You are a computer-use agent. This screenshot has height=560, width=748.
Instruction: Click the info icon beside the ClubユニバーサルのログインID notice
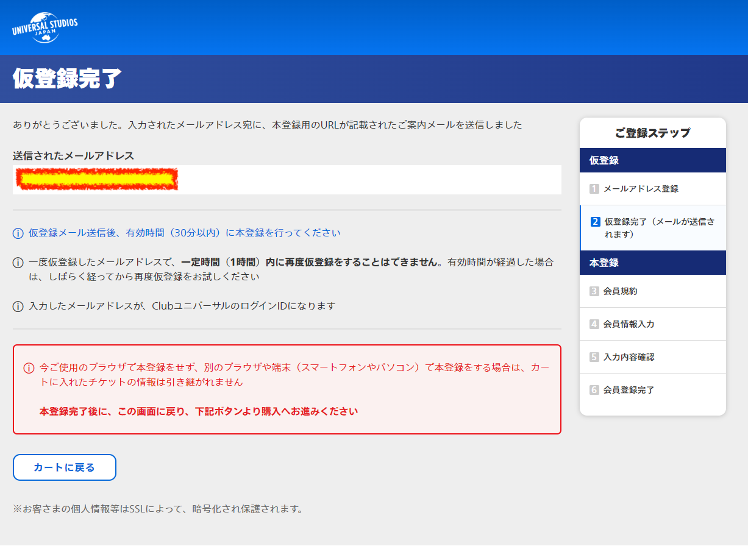tap(18, 306)
